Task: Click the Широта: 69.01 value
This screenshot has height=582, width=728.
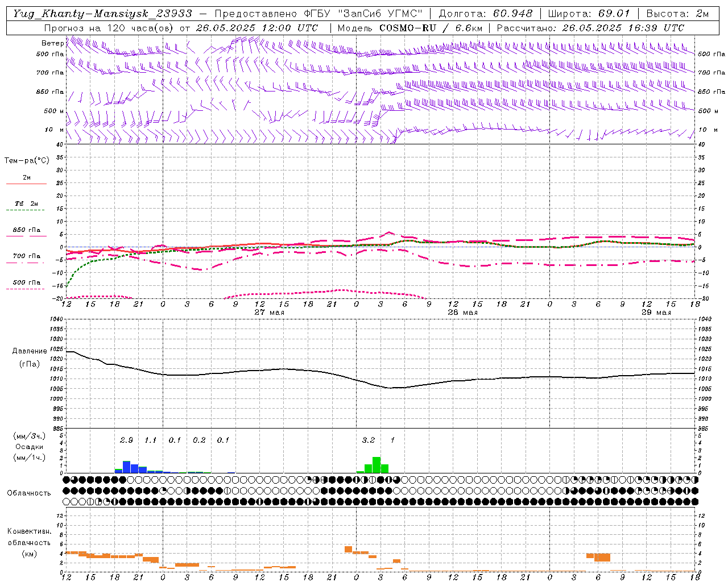Action: click(589, 14)
